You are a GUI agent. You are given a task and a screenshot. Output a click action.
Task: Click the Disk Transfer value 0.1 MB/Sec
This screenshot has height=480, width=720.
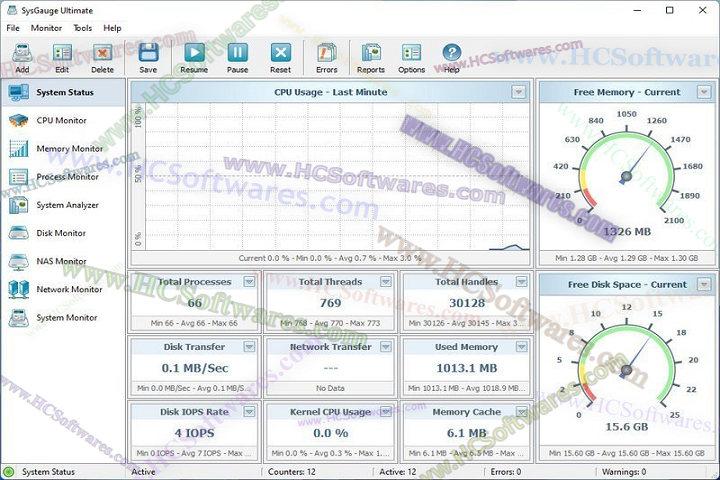(195, 368)
